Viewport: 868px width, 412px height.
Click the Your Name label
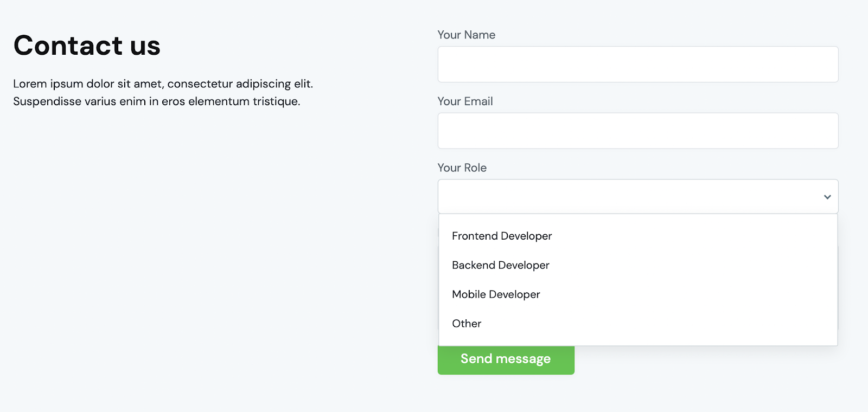coord(466,35)
